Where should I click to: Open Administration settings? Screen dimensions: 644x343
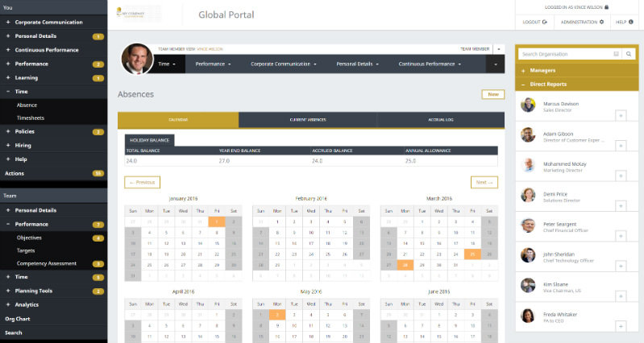[x=582, y=23]
